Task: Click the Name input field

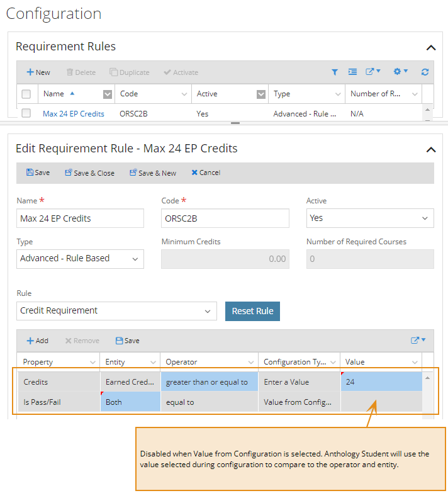Action: pos(80,218)
